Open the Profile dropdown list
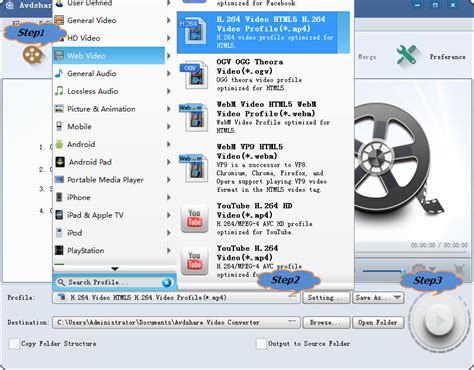 tap(293, 297)
